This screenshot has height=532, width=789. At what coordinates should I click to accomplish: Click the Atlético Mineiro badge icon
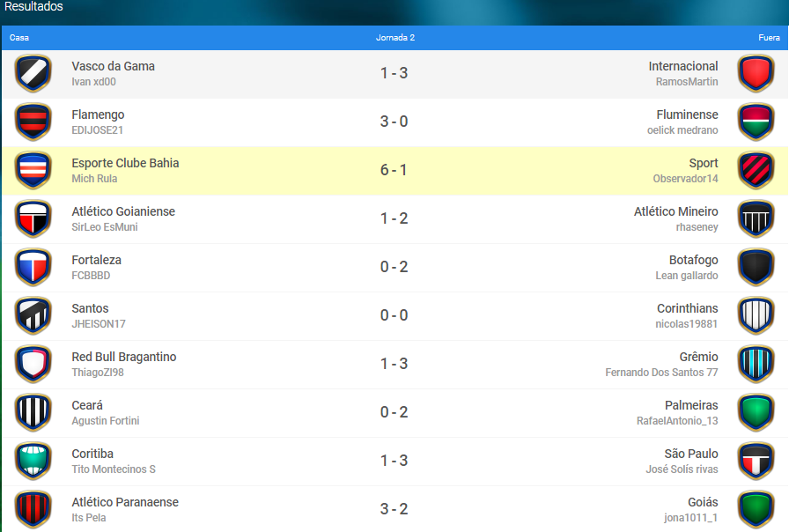click(x=756, y=219)
